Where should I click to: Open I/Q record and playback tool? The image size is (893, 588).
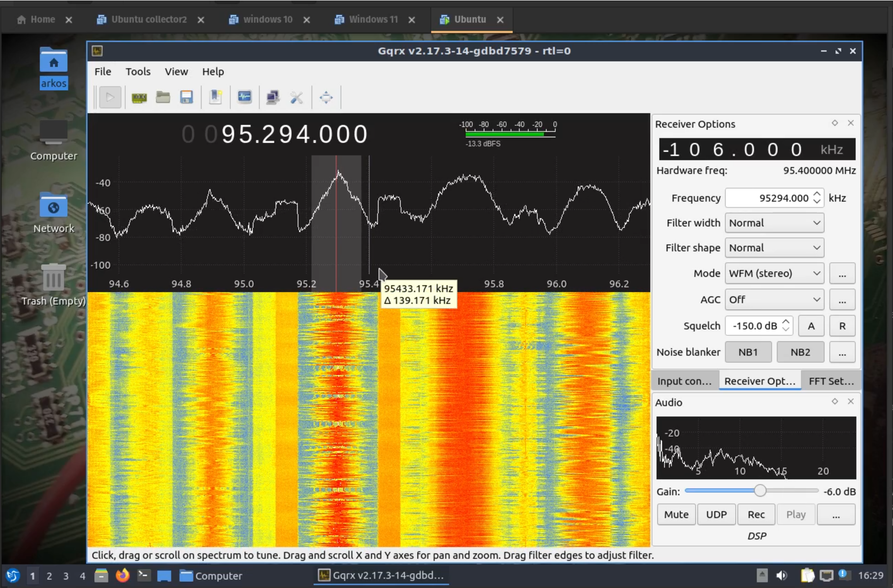[244, 98]
